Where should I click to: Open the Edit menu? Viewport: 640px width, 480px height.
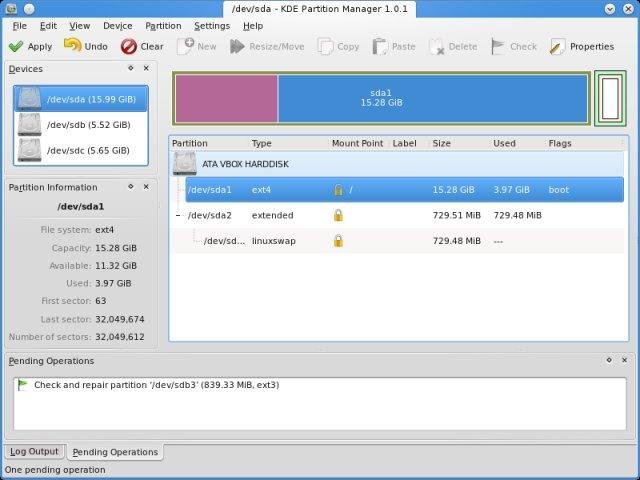tap(48, 26)
